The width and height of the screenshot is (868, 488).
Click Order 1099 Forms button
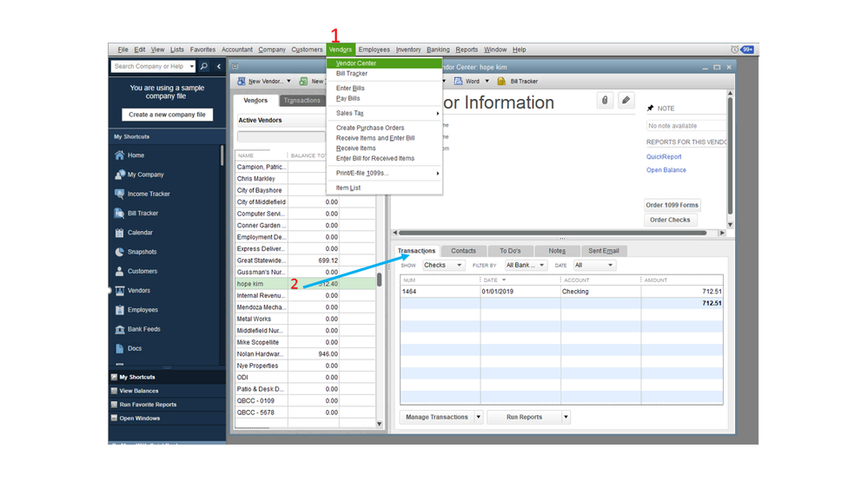[672, 205]
